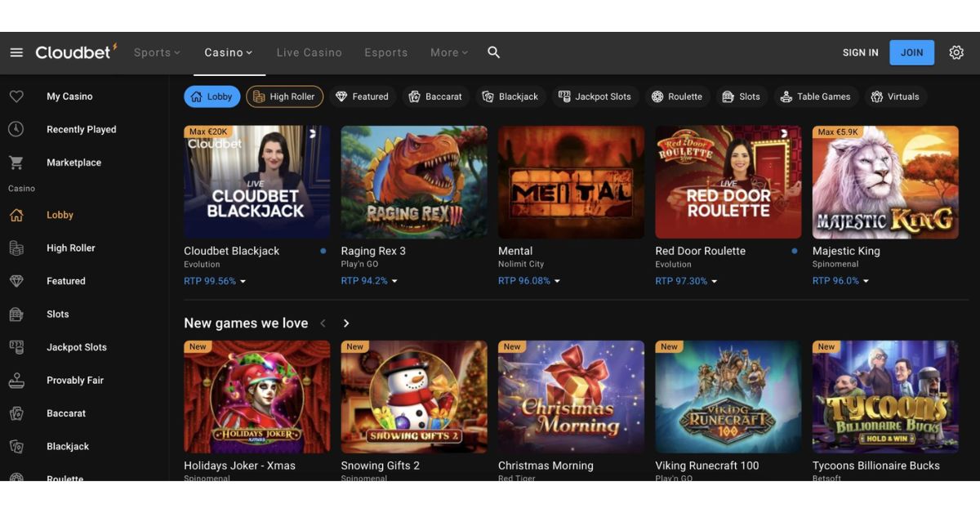Open the hamburger menu icon
Viewport: 980px width, 513px height.
(16, 52)
